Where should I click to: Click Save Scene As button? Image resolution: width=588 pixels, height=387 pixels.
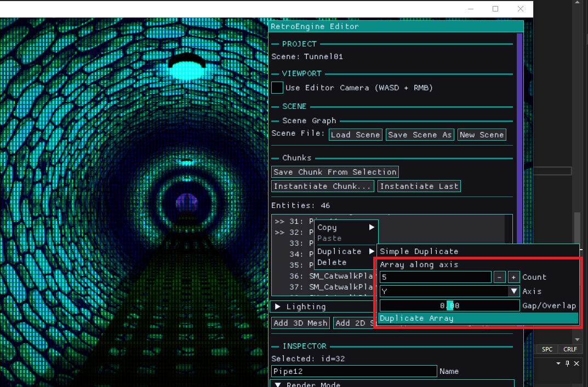(420, 135)
